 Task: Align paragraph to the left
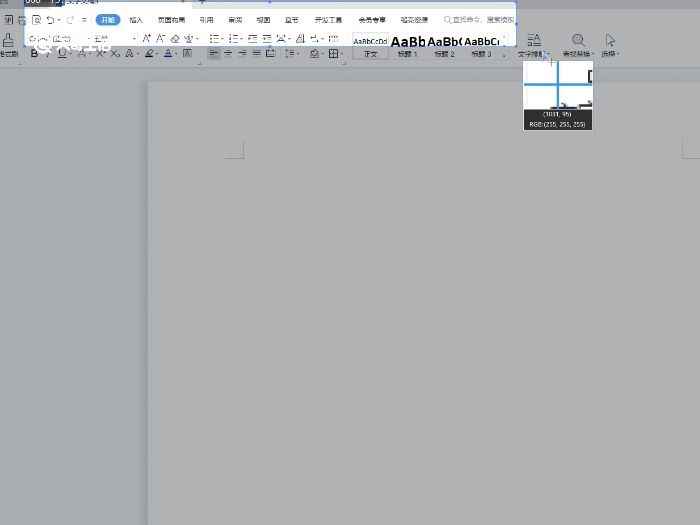pyautogui.click(x=214, y=54)
